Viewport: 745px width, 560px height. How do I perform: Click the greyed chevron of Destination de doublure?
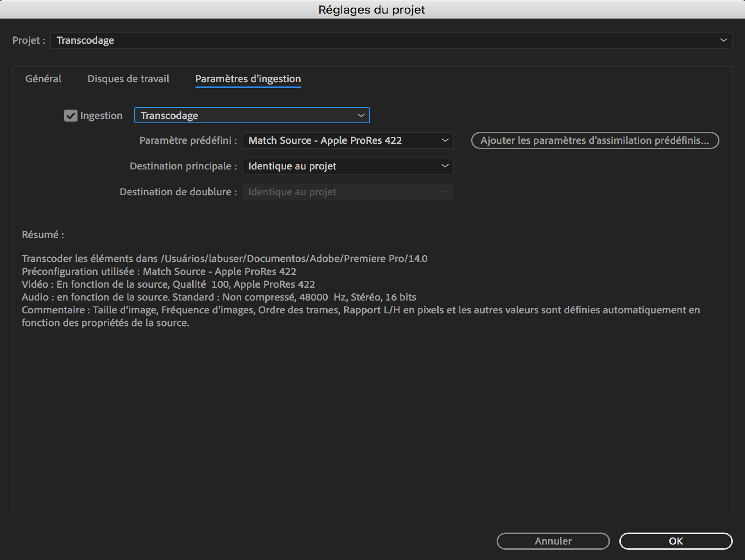(x=445, y=192)
